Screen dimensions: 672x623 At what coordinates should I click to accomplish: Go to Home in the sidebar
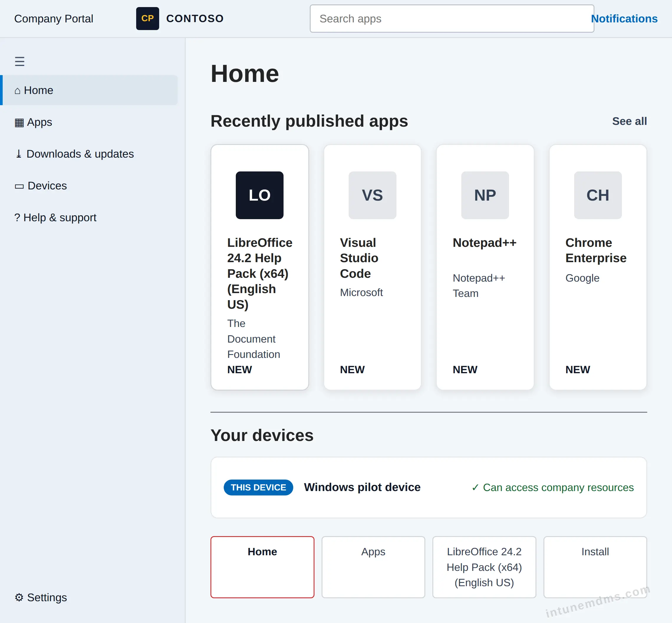click(x=89, y=90)
